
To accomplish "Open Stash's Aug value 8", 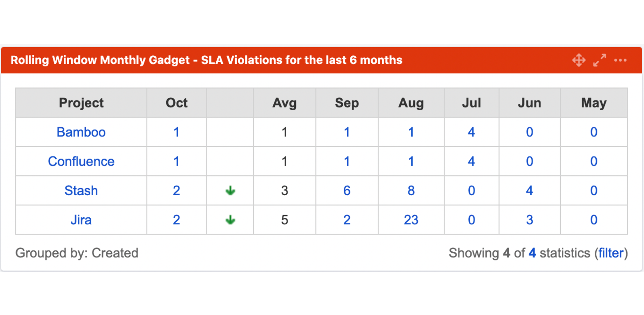I will (x=411, y=191).
